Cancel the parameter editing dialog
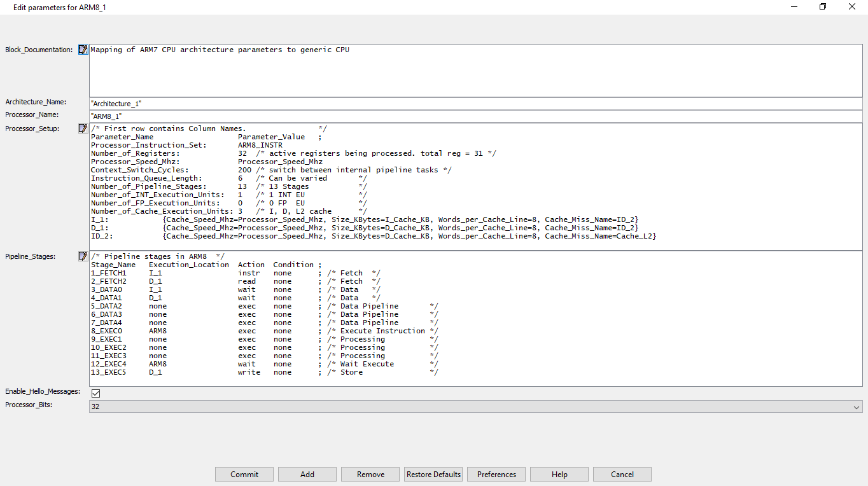The height and width of the screenshot is (486, 868). 622,474
